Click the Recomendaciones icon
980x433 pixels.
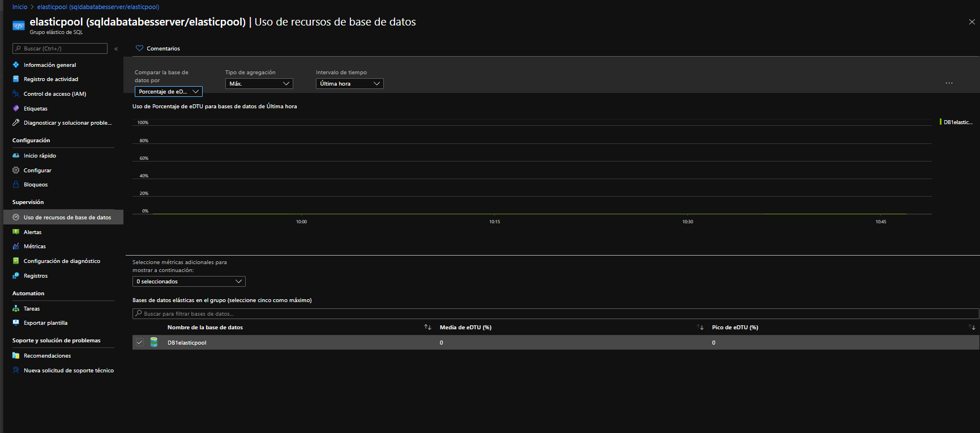tap(16, 355)
